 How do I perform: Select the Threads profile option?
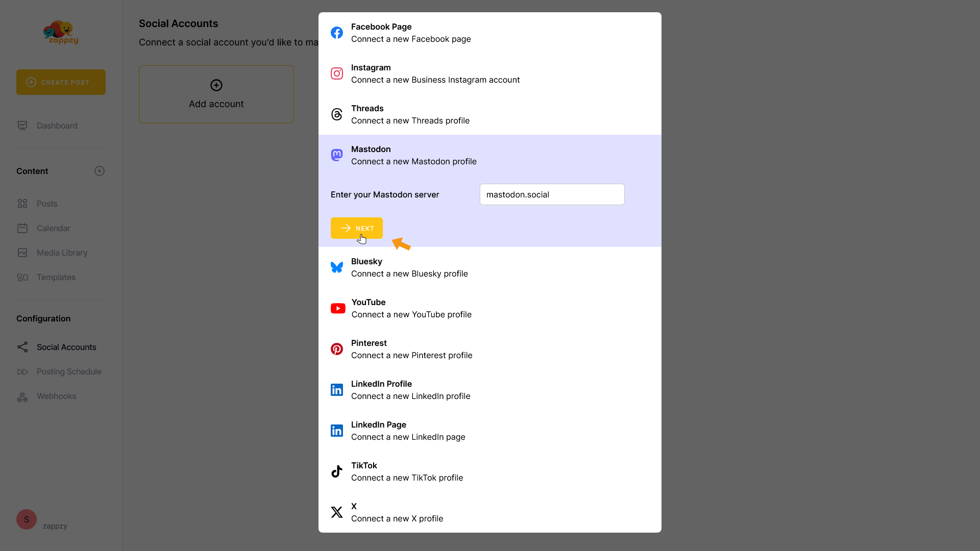click(x=490, y=114)
